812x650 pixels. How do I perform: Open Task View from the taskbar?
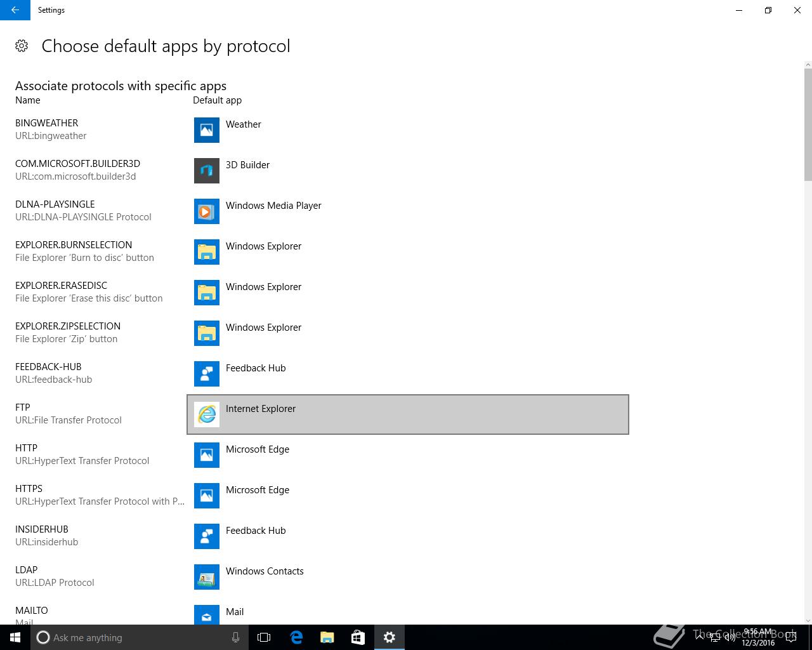coord(264,637)
